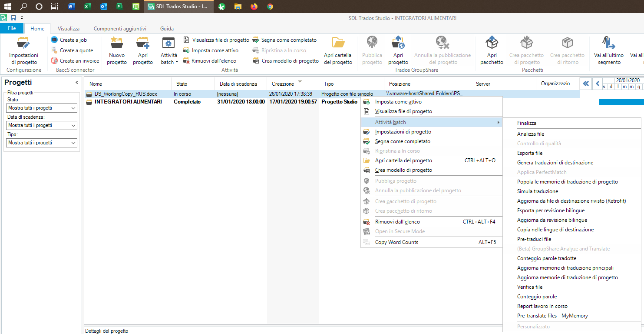
Task: Click the Tipo column header
Action: (351, 83)
